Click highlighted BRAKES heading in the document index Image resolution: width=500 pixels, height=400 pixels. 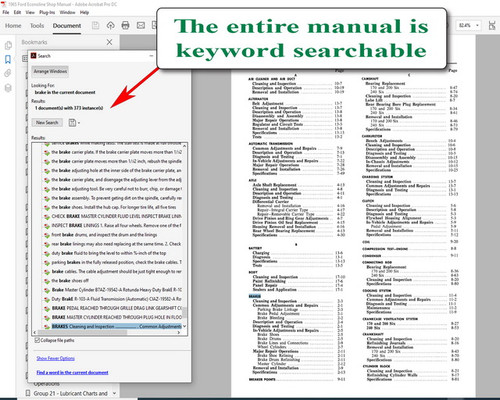[x=255, y=296]
